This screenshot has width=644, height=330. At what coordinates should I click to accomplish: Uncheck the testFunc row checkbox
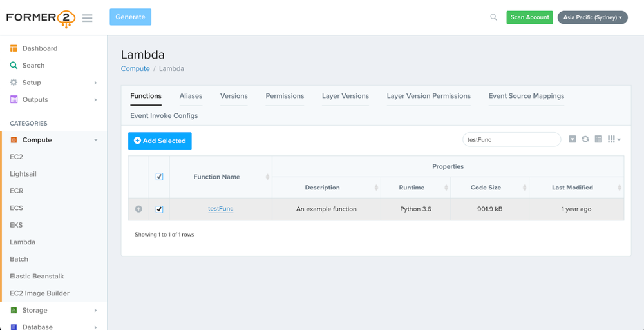point(159,209)
